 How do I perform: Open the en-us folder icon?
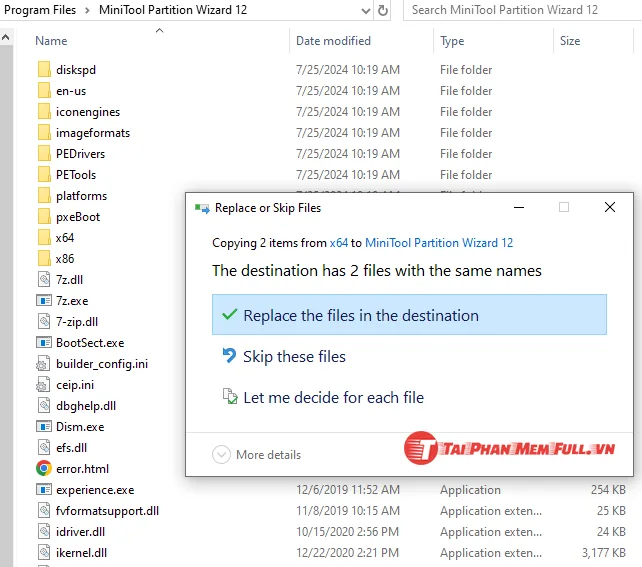pos(44,90)
